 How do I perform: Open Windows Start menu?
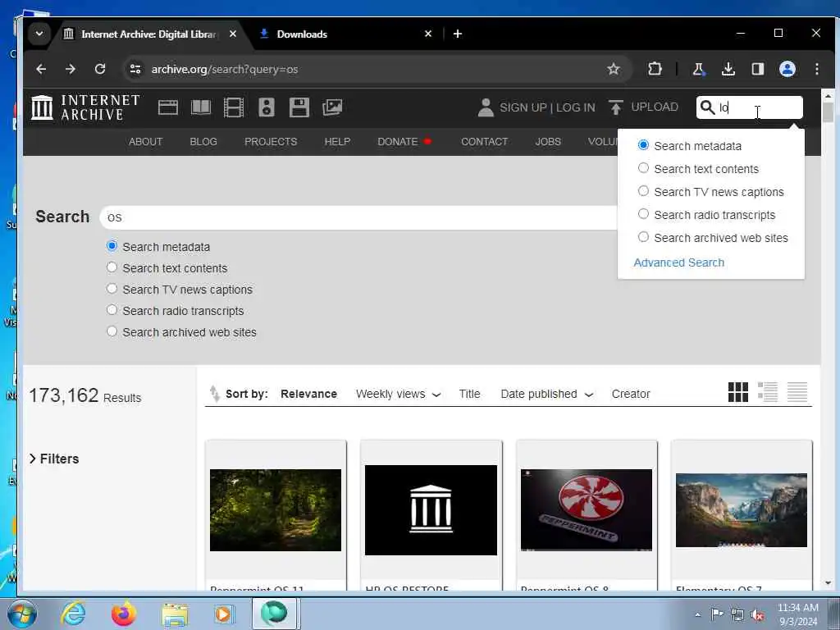pos(22,614)
